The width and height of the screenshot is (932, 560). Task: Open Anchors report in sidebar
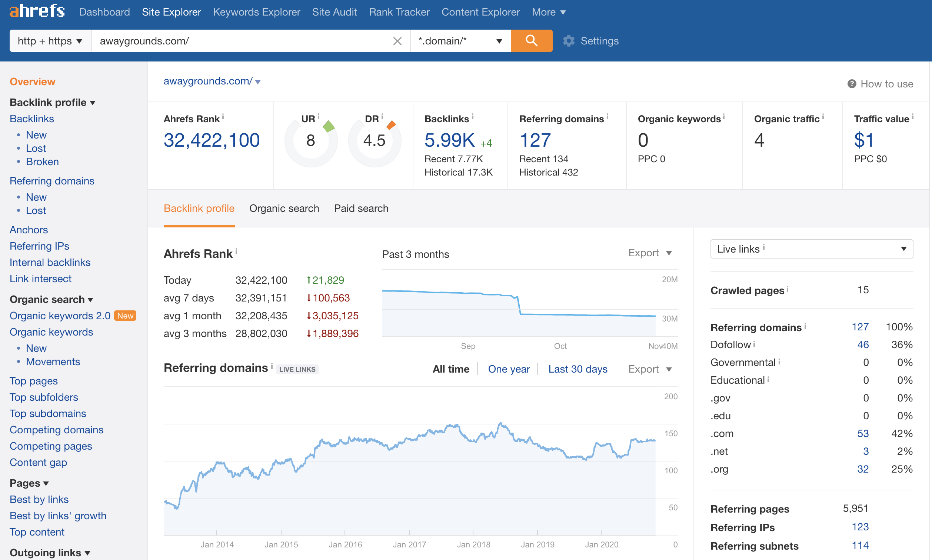(29, 230)
